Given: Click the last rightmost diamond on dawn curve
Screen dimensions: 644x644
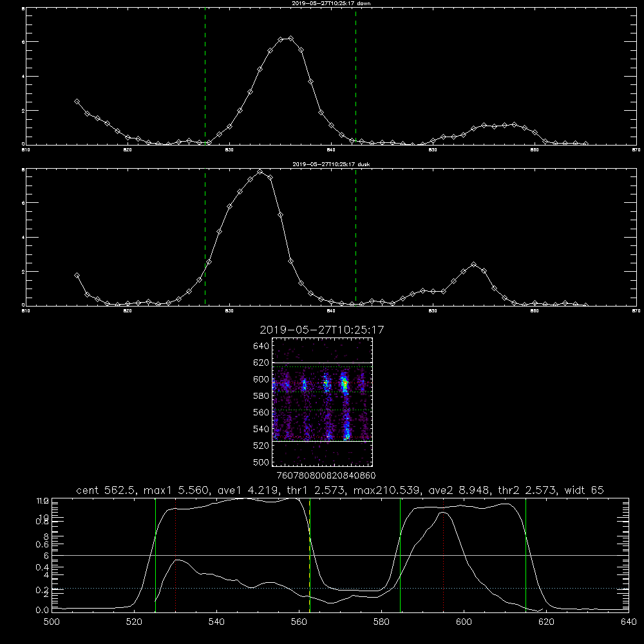Looking at the screenshot, I should click(585, 144).
